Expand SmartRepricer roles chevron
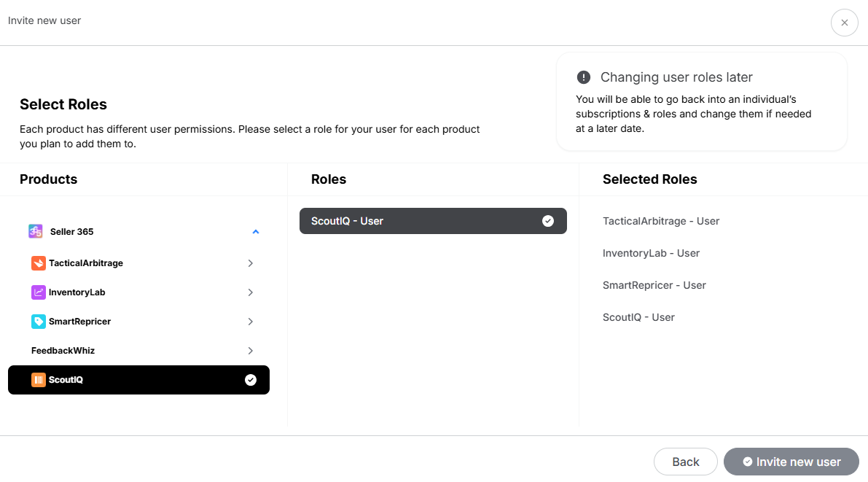 pyautogui.click(x=250, y=322)
